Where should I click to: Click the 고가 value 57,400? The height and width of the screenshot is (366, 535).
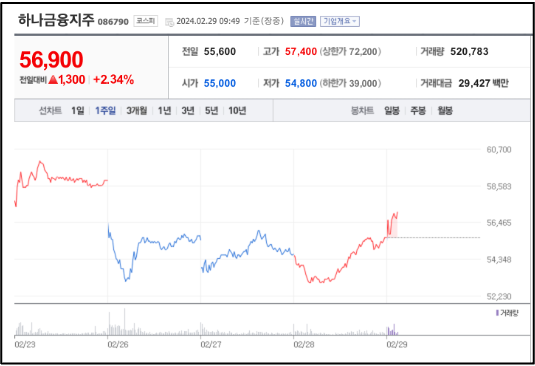301,52
